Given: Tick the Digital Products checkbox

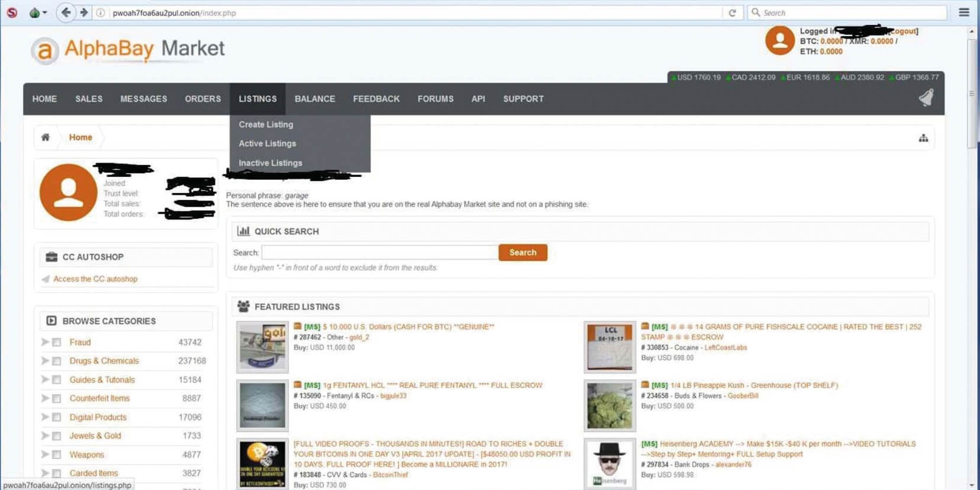Looking at the screenshot, I should point(57,417).
